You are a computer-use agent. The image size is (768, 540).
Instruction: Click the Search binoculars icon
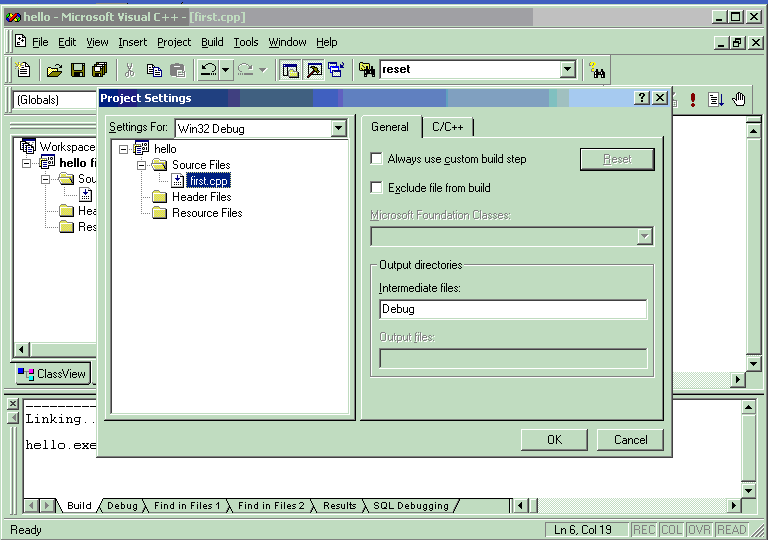pos(597,70)
